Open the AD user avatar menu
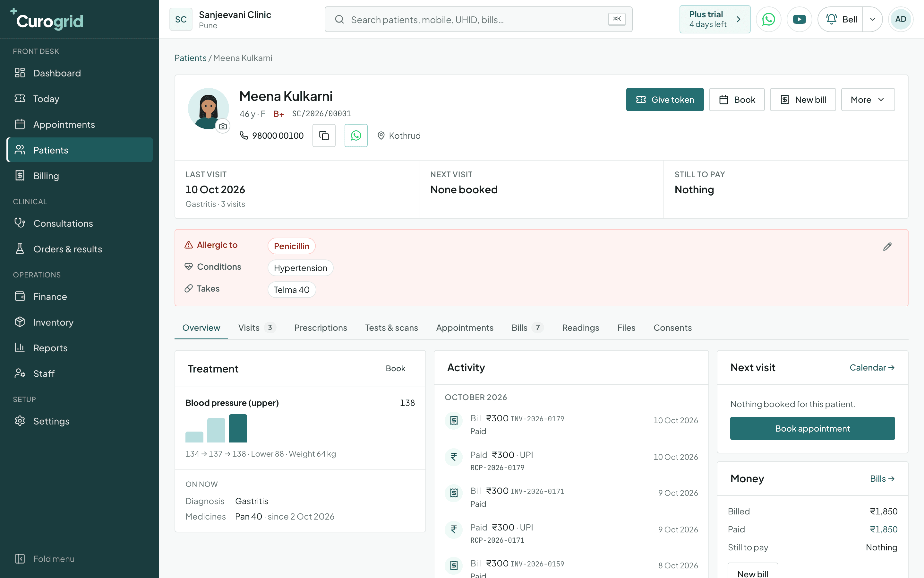This screenshot has height=578, width=924. tap(900, 19)
